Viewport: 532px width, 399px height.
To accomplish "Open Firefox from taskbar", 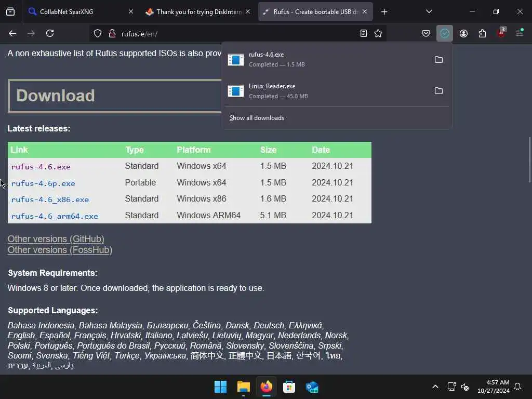I will pyautogui.click(x=267, y=387).
